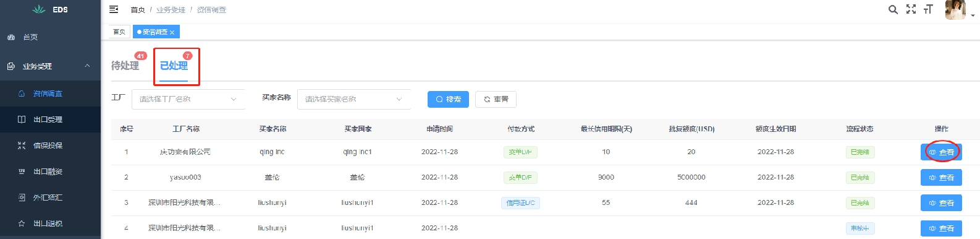
Task: Open 外汇结汇 in the sidebar
Action: pyautogui.click(x=50, y=198)
